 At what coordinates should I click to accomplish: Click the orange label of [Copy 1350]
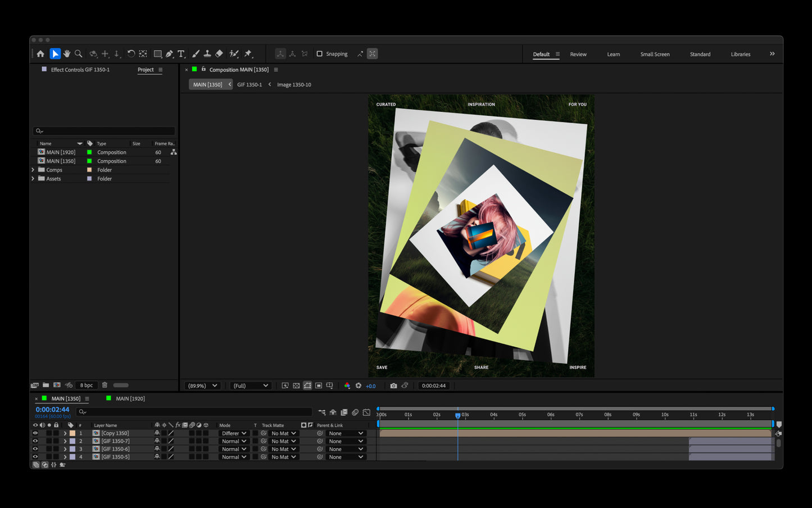coord(72,433)
